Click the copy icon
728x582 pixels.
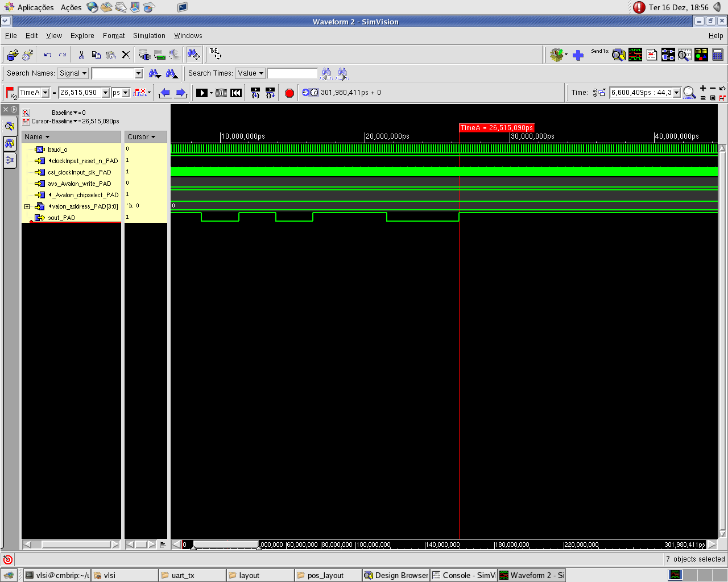click(x=96, y=55)
